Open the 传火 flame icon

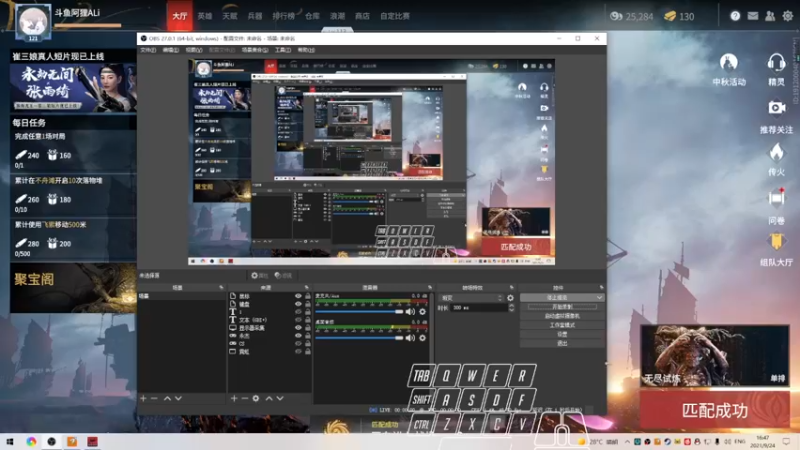coord(777,152)
